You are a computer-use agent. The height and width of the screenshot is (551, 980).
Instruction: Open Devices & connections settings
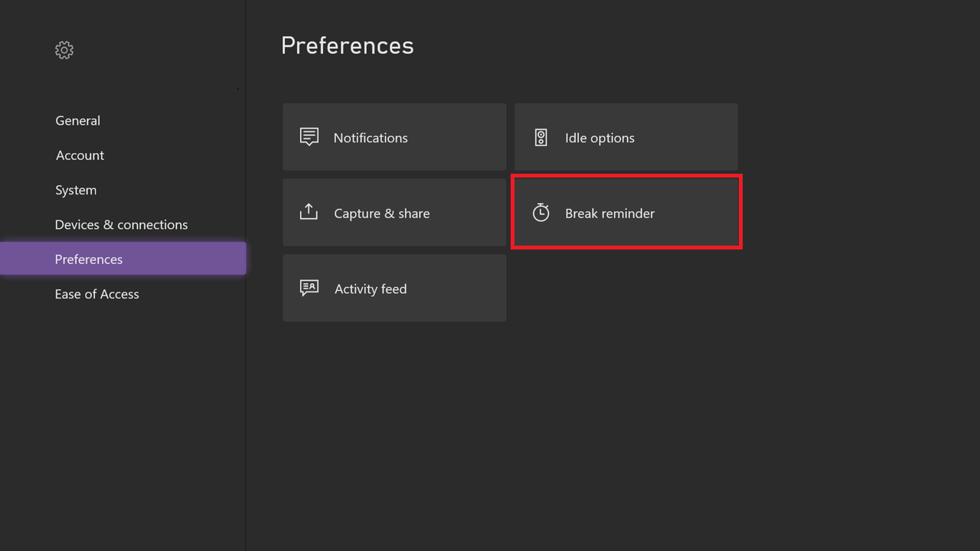coord(121,225)
